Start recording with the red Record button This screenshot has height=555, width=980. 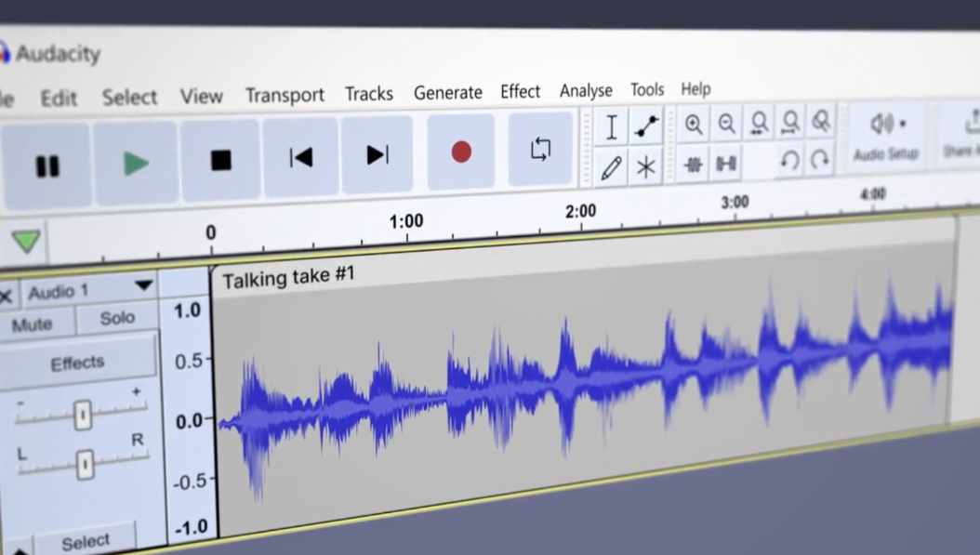point(461,152)
